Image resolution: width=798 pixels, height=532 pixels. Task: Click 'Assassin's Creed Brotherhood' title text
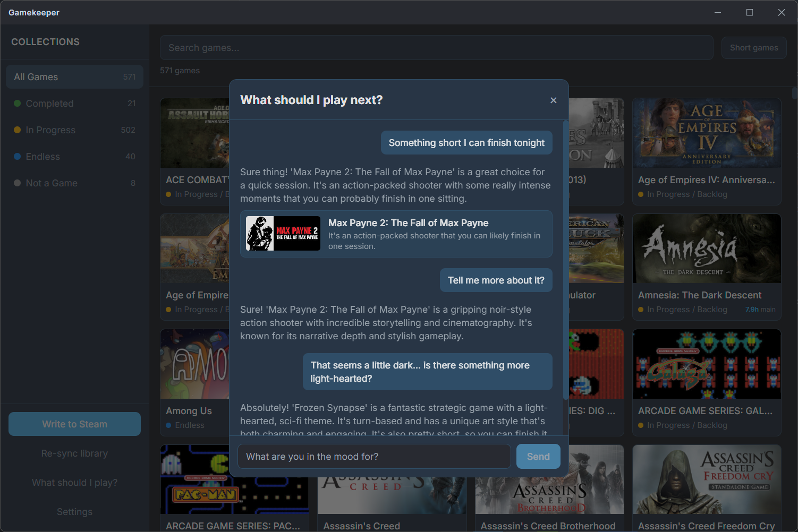point(548,526)
